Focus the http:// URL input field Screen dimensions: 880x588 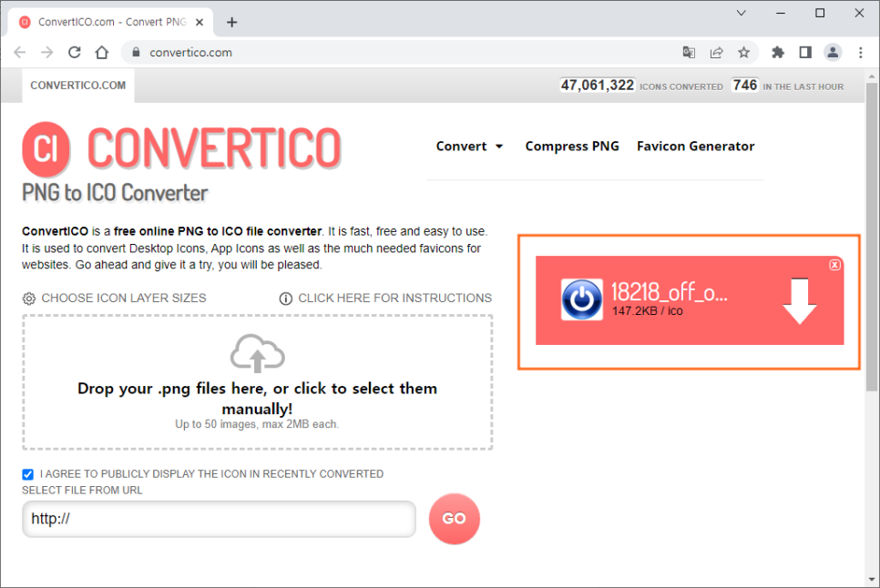tap(219, 519)
